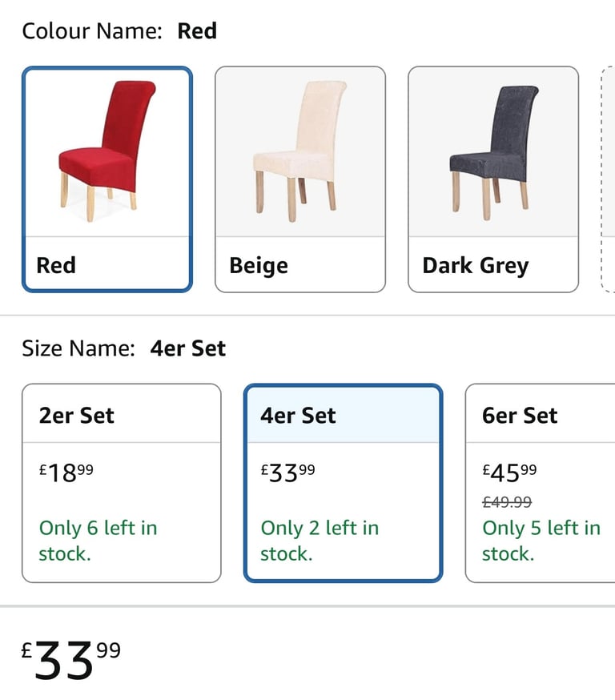Click the beige chair thumbnail image

(300, 152)
